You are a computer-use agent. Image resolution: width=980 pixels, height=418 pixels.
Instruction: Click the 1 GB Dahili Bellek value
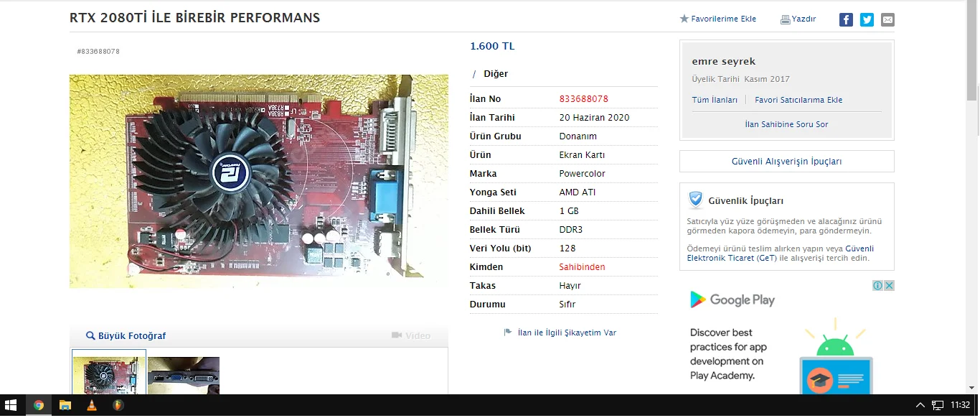tap(569, 210)
